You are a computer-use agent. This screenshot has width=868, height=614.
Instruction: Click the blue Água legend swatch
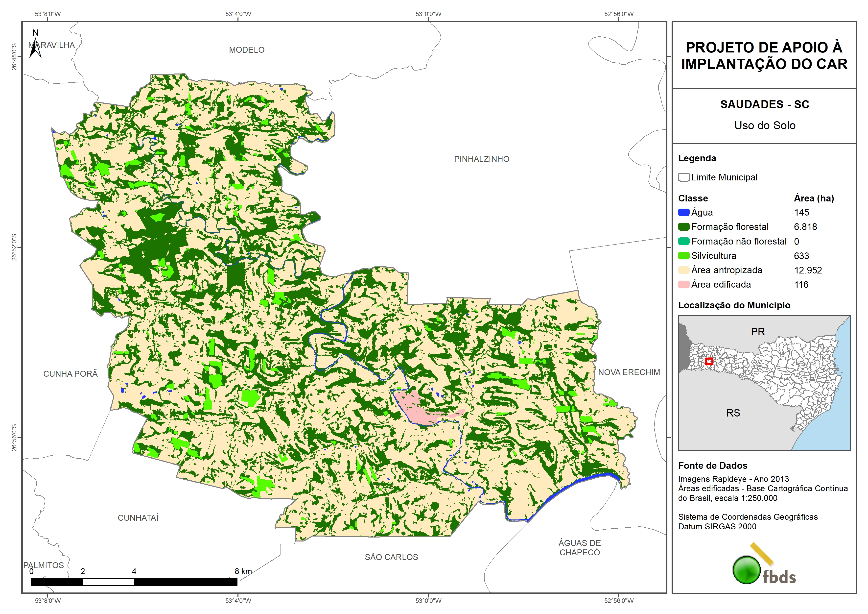click(x=683, y=213)
